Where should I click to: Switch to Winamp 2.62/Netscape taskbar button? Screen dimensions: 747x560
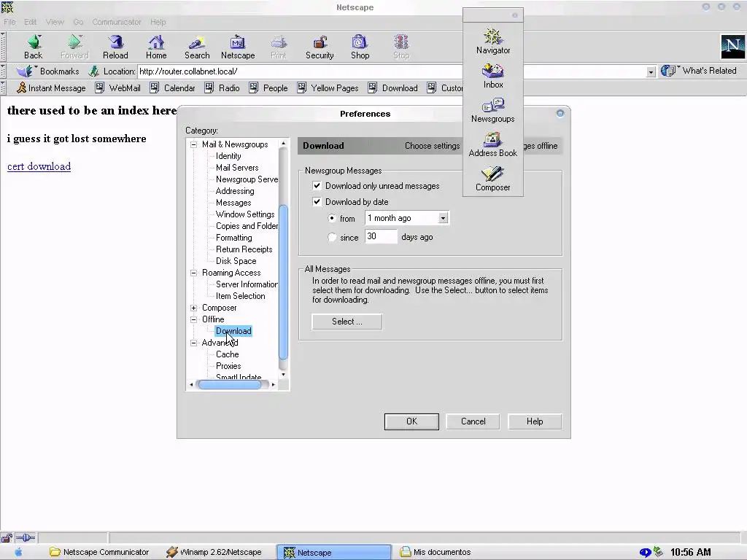214,552
